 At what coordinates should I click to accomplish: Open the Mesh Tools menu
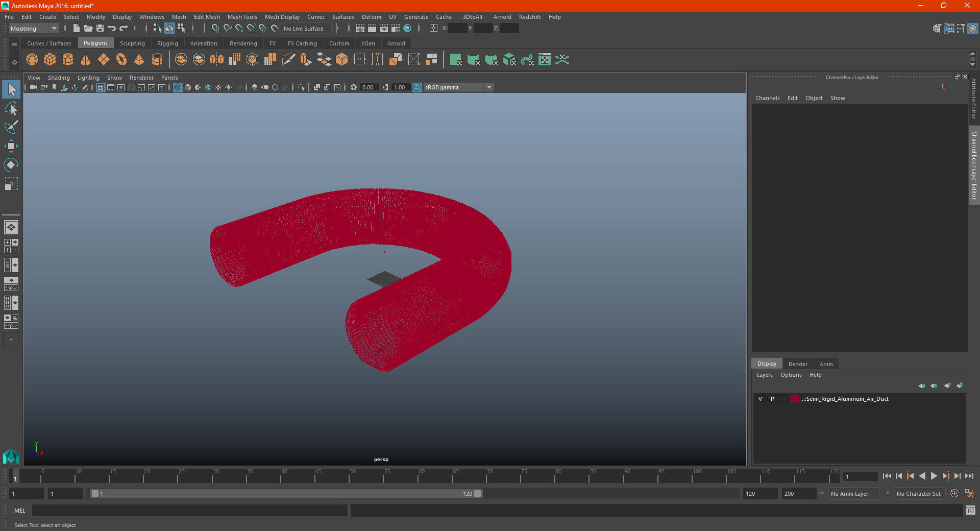point(242,17)
